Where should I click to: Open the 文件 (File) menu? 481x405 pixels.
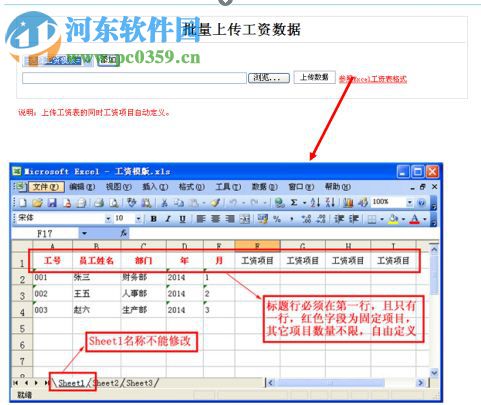(46, 187)
